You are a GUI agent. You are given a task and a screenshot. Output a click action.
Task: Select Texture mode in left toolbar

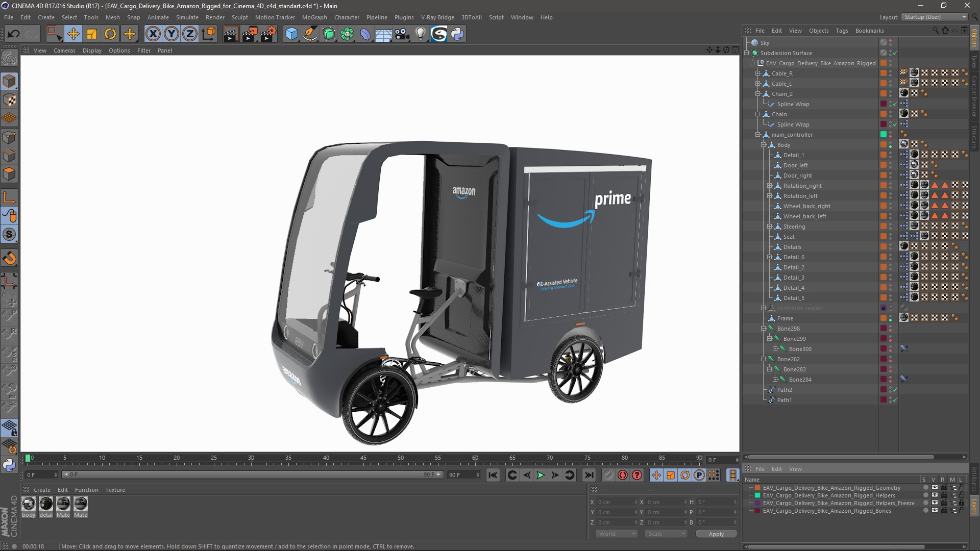pos(9,100)
